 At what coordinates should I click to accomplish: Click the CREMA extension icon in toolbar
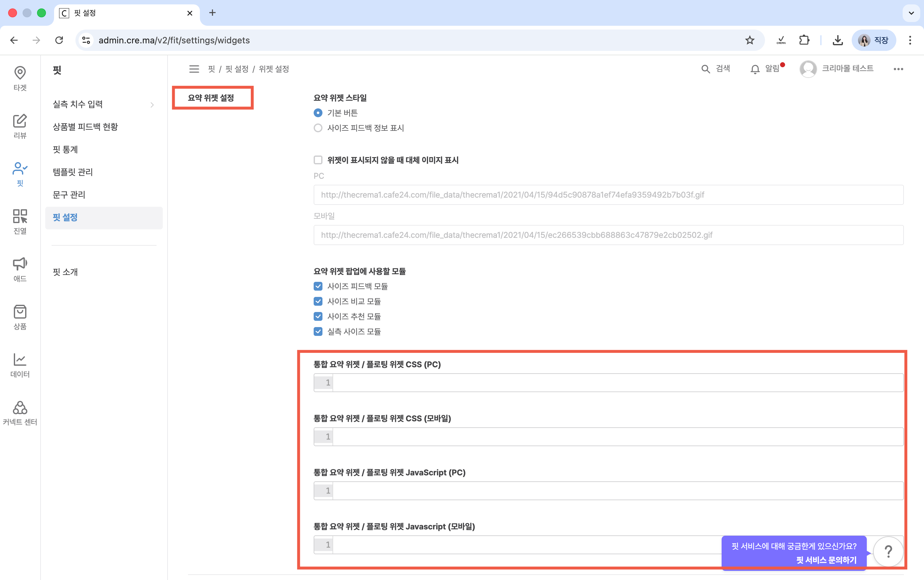(x=781, y=40)
